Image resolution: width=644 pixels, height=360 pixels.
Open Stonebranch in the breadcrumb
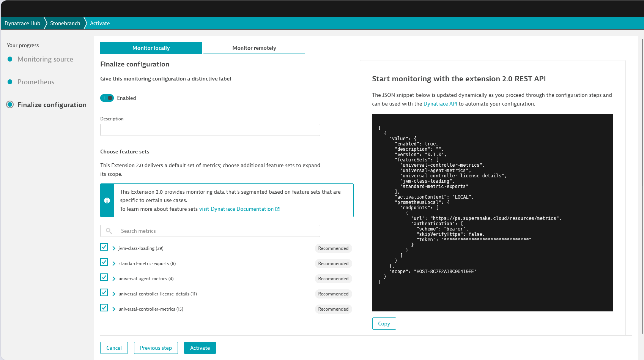[65, 23]
